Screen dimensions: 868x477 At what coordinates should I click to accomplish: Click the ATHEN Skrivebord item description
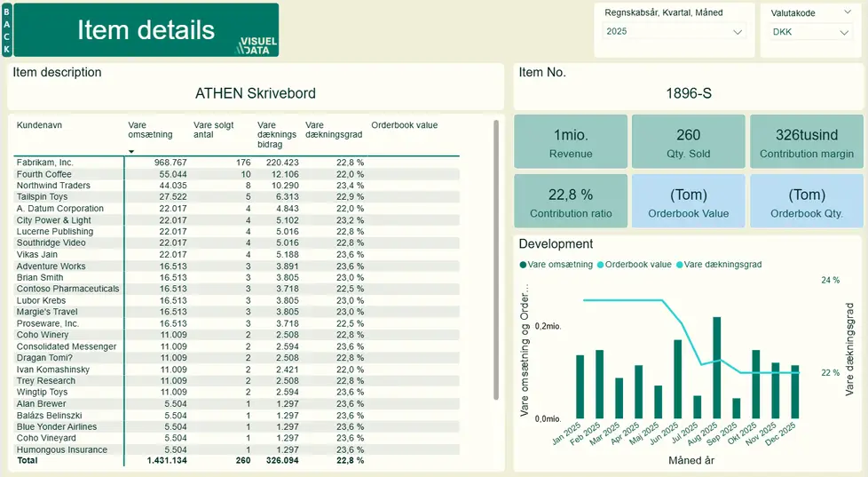pos(256,93)
